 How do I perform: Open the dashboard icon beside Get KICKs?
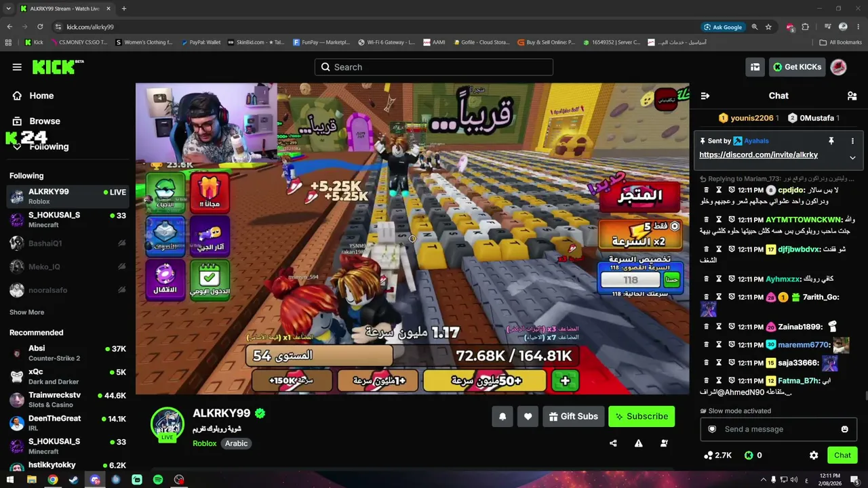[x=755, y=67]
